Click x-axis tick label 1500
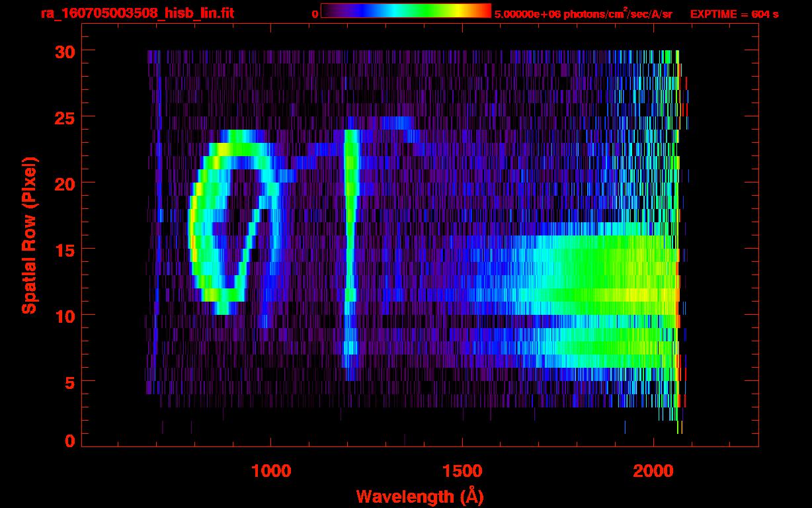This screenshot has width=812, height=508. [462, 471]
